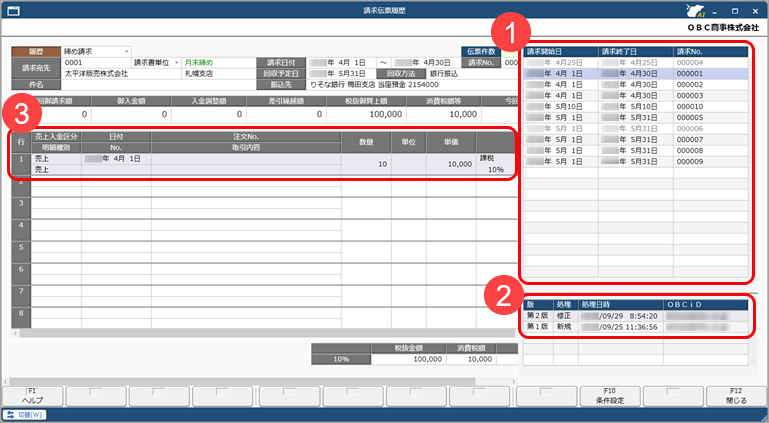Click the 請求終了日 column header
Image resolution: width=769 pixels, height=423 pixels.
[x=636, y=51]
